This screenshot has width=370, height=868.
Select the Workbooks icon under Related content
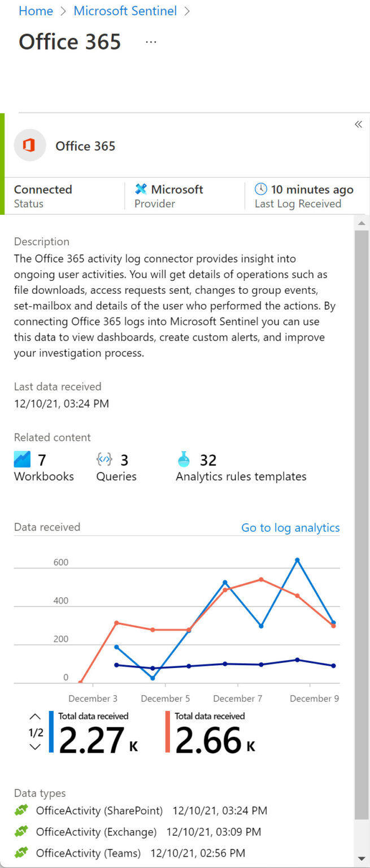click(x=22, y=459)
